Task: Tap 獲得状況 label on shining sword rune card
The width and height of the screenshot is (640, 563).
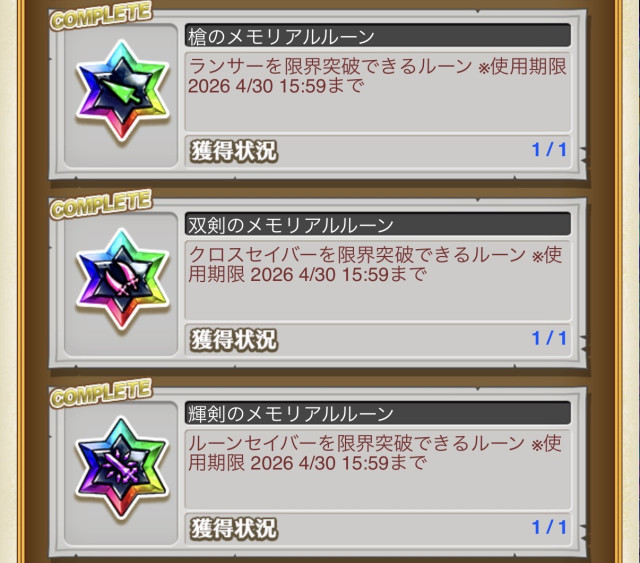Action: (x=234, y=528)
